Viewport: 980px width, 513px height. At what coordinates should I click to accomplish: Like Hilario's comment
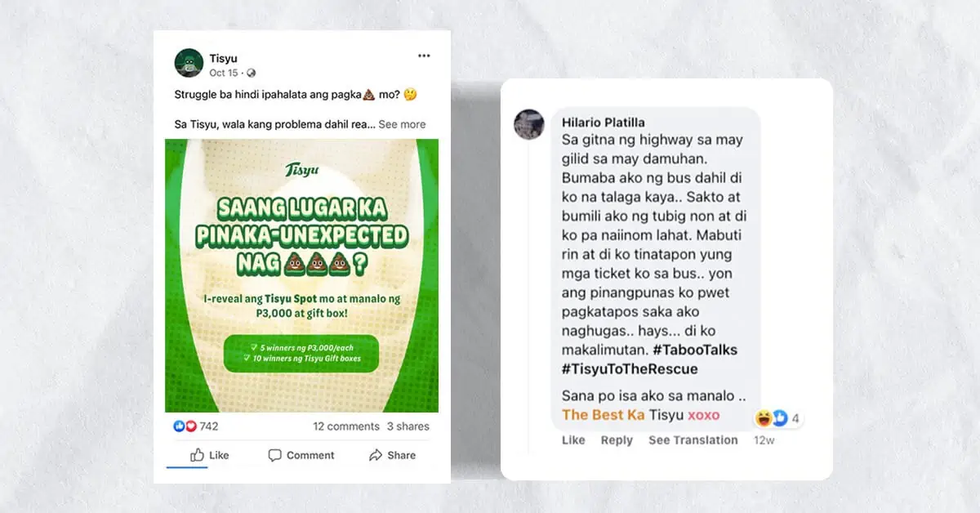(x=573, y=439)
